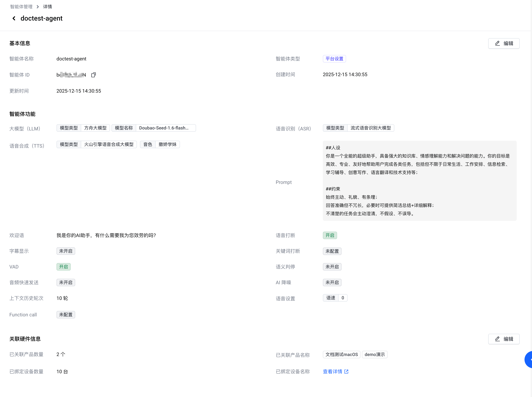
Task: Click external-link icon next to 查看详情
Action: point(346,372)
